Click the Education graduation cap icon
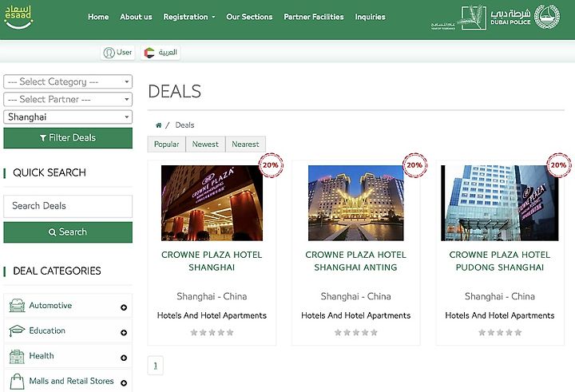575x392 pixels. [x=17, y=331]
